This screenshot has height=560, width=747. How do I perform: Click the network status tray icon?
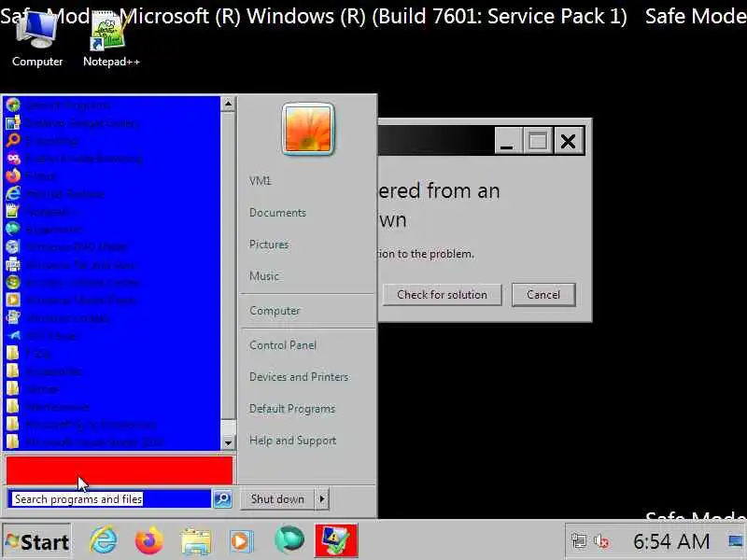click(x=579, y=541)
